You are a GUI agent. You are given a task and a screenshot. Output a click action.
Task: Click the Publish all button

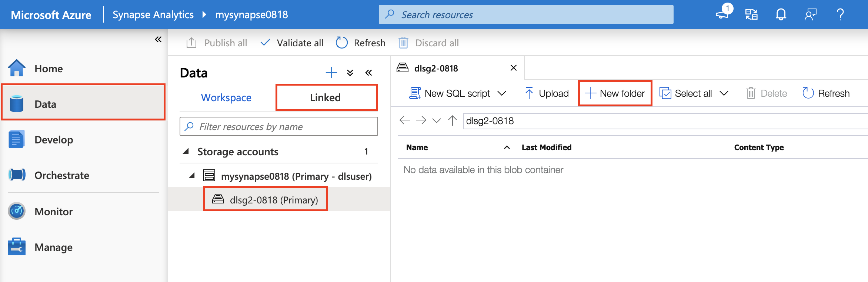pos(217,43)
